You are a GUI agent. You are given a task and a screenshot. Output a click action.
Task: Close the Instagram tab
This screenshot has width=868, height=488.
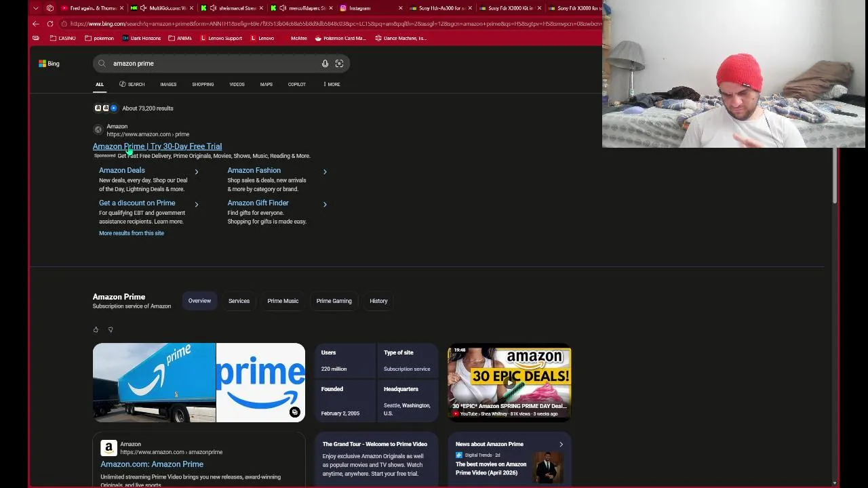pyautogui.click(x=401, y=8)
